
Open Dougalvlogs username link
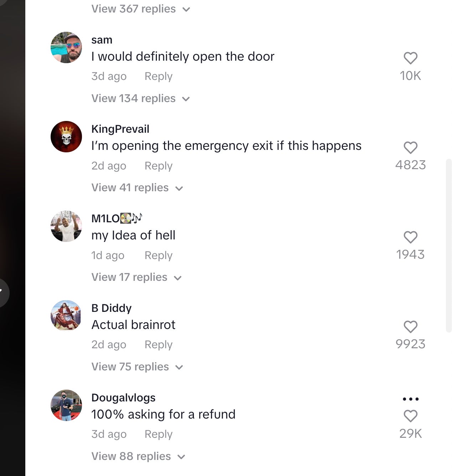coord(123,397)
